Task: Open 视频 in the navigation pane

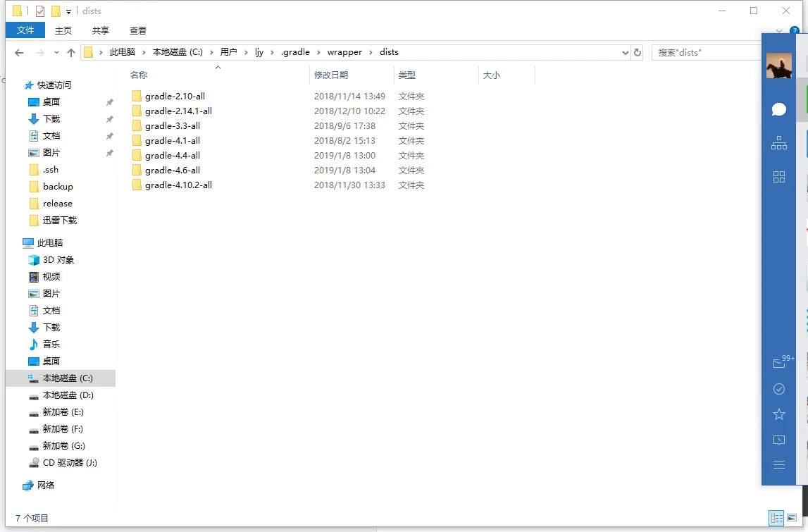Action: 51,277
